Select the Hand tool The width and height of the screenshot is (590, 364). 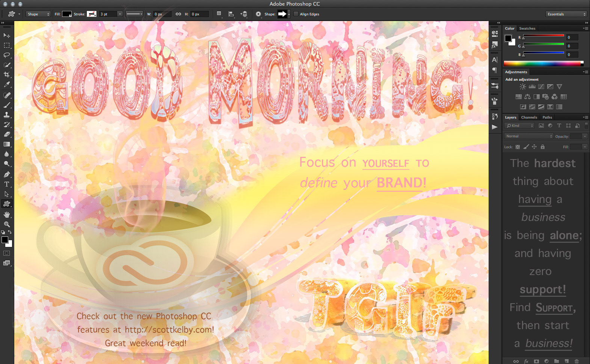click(7, 215)
